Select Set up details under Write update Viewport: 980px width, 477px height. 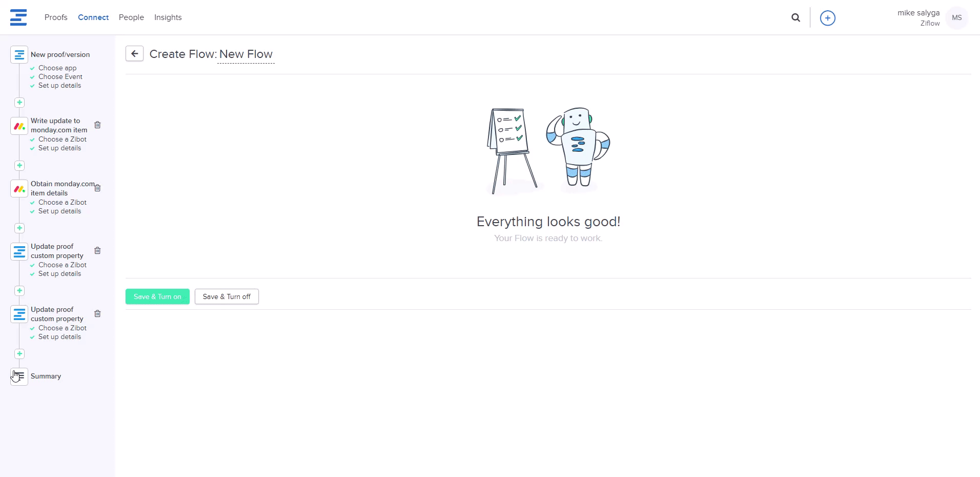pyautogui.click(x=59, y=148)
